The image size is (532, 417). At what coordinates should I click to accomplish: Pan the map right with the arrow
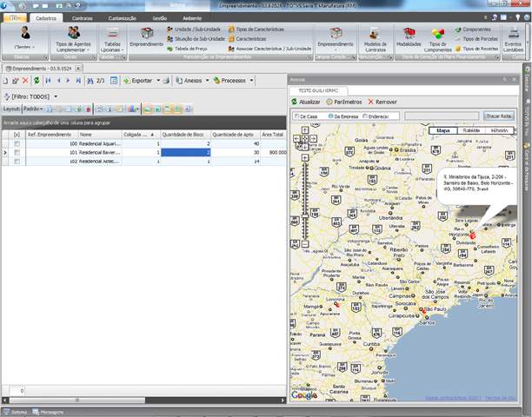(x=313, y=138)
